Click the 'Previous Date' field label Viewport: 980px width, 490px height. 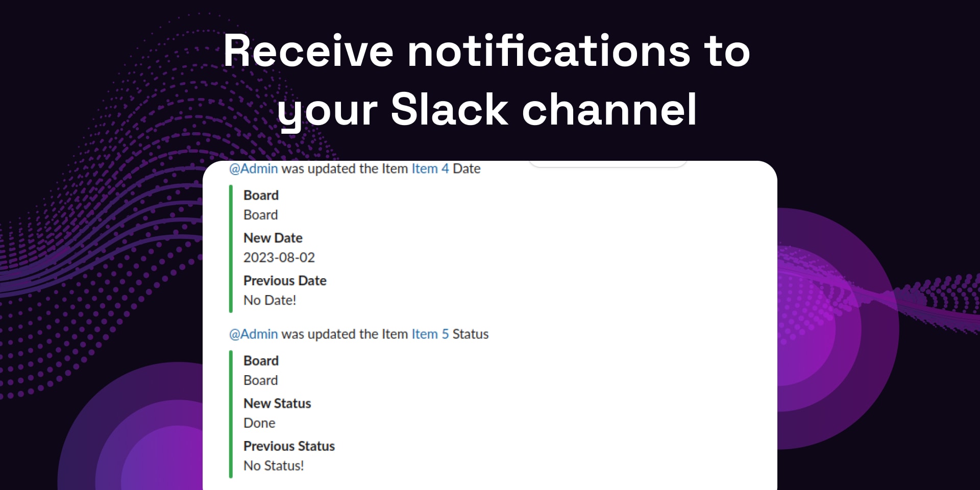pos(285,281)
